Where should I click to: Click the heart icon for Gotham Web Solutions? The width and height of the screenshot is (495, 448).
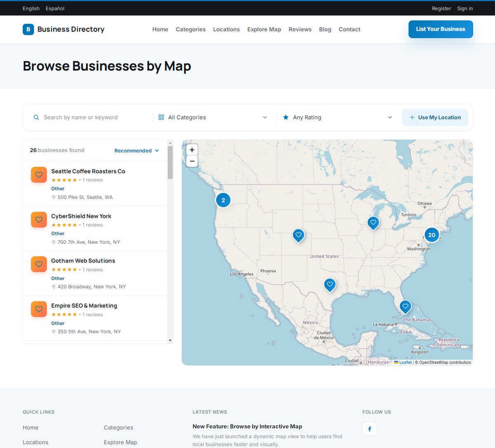pyautogui.click(x=39, y=264)
